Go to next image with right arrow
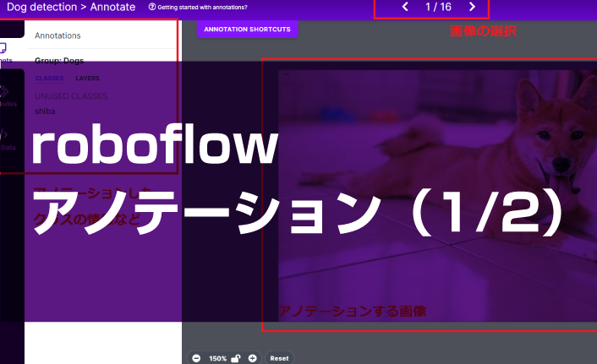This screenshot has height=364, width=597. [x=472, y=7]
